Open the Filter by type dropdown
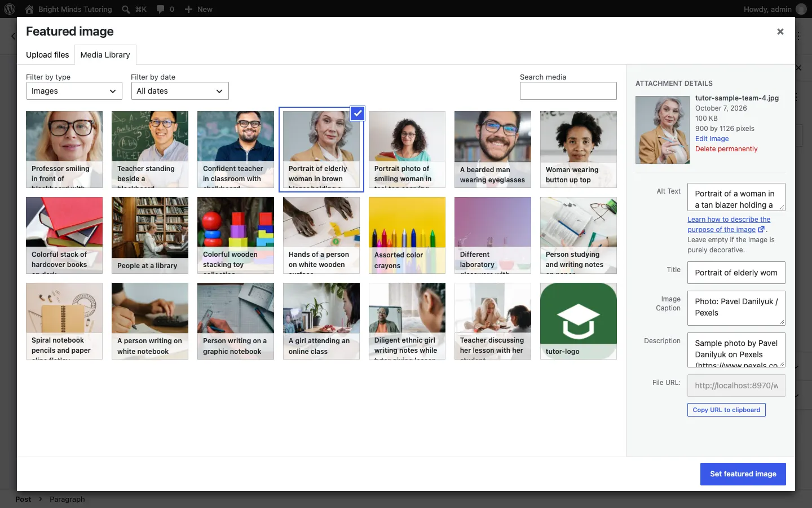The image size is (812, 508). point(74,91)
